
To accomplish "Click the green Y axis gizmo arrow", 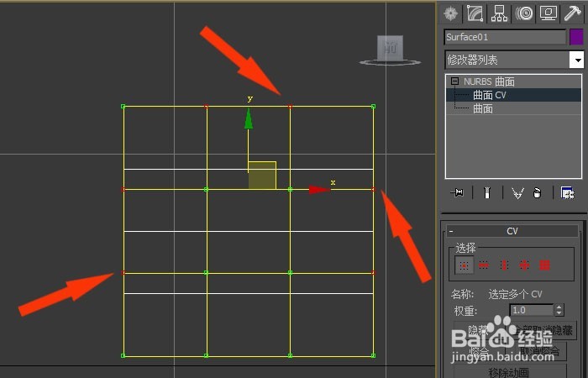I will [249, 119].
